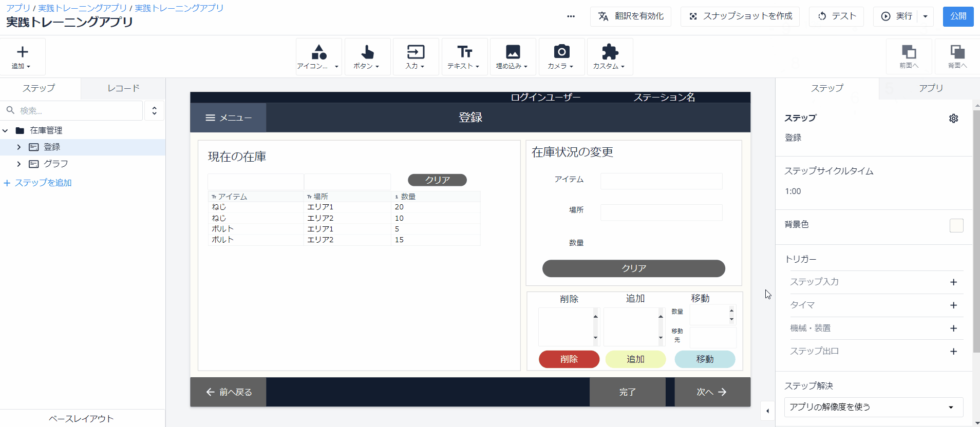
Task: Click the teal 移動 button on canvas
Action: tap(705, 359)
